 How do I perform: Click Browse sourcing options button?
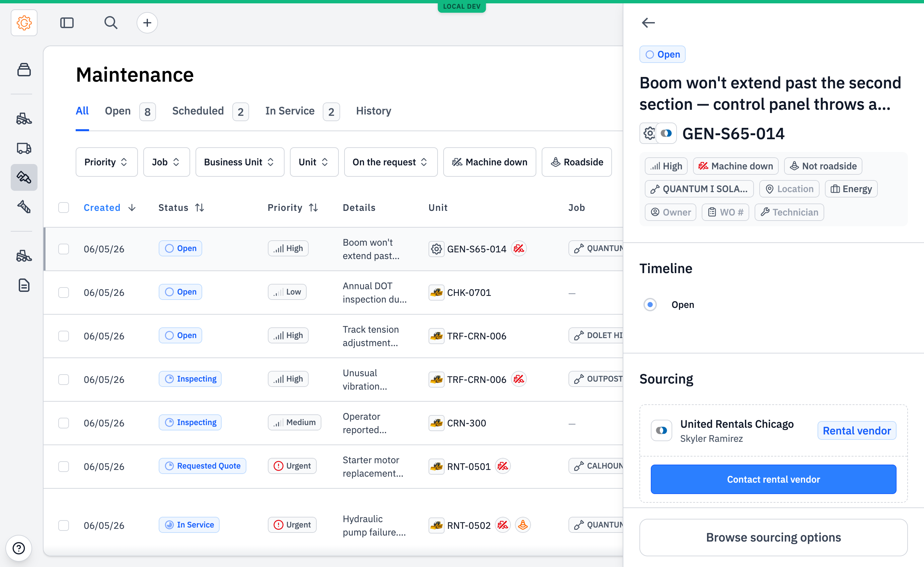click(773, 537)
